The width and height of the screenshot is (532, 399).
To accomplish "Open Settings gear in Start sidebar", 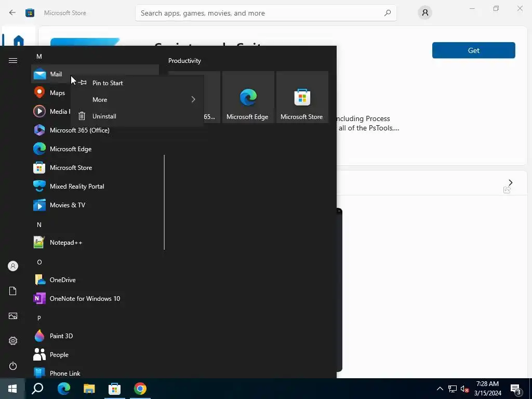I will click(x=13, y=341).
